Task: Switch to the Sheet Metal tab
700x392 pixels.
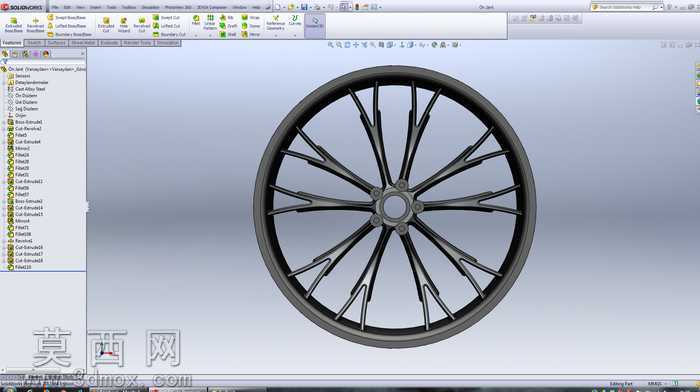Action: pyautogui.click(x=83, y=43)
